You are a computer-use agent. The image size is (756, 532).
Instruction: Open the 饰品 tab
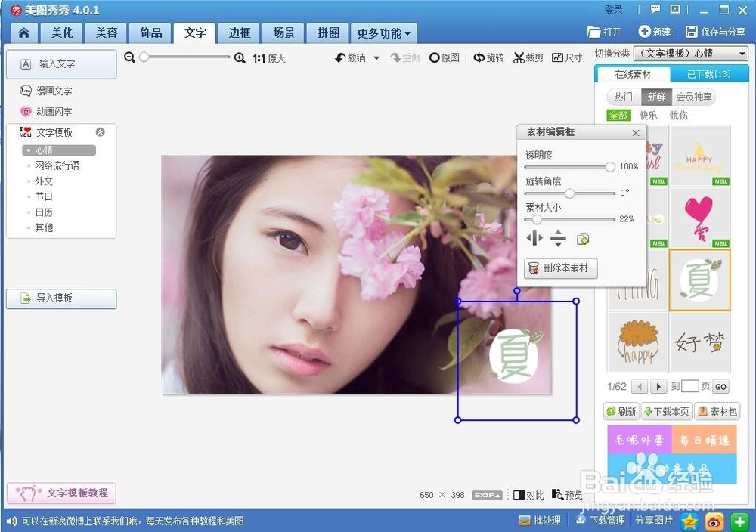tap(151, 32)
